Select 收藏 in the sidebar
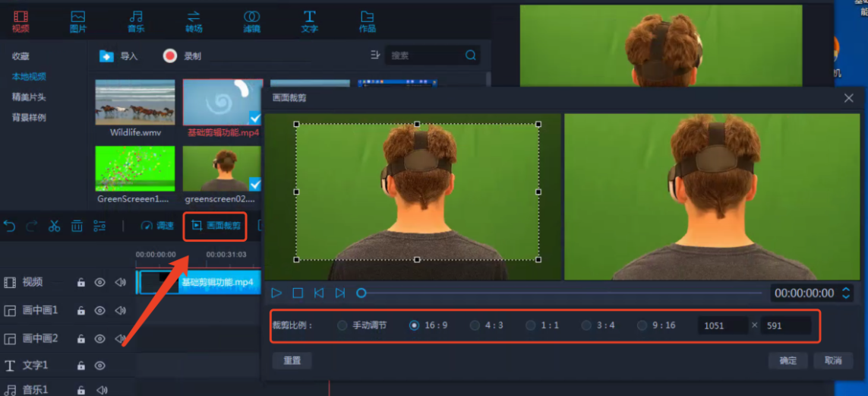The image size is (868, 396). pyautogui.click(x=21, y=56)
